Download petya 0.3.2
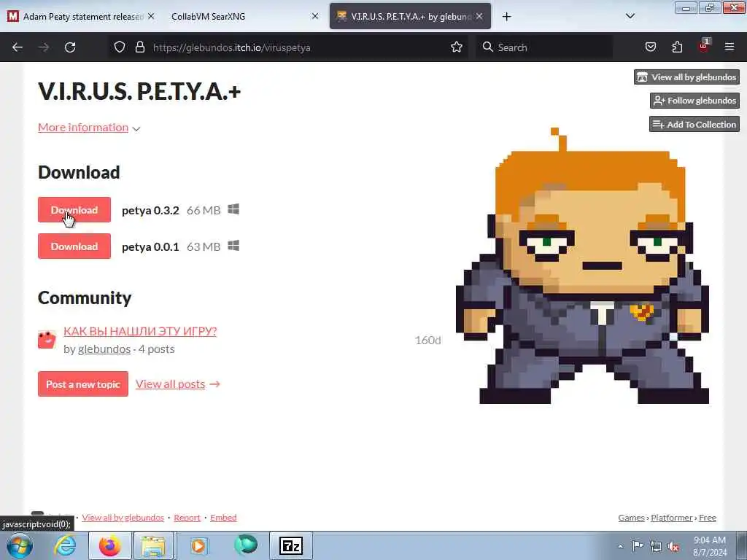The height and width of the screenshot is (560, 747). (74, 209)
